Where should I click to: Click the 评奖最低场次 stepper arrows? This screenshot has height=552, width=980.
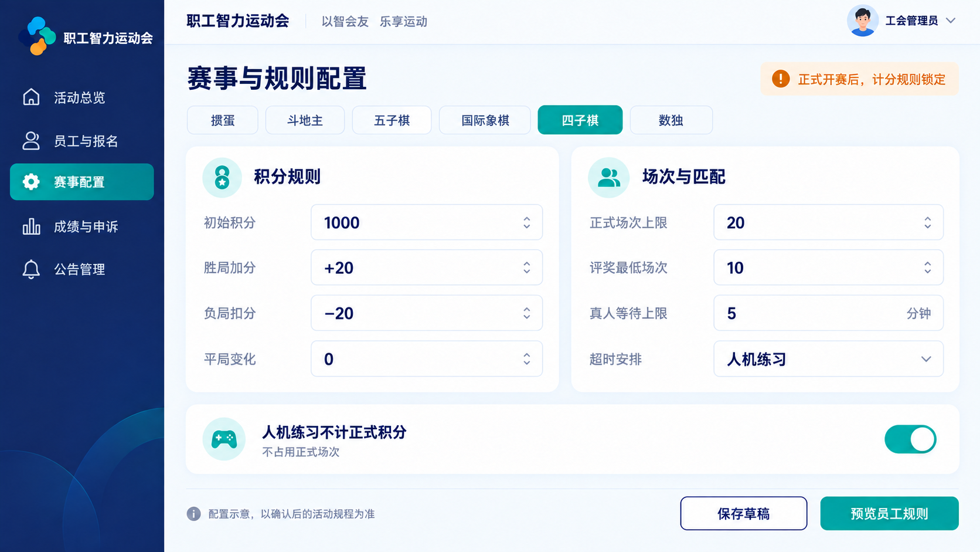point(927,267)
